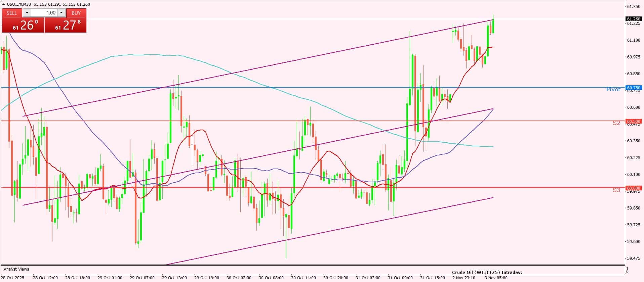Select the Pivot level label
Image resolution: width=644 pixels, height=282 pixels.
(613, 90)
